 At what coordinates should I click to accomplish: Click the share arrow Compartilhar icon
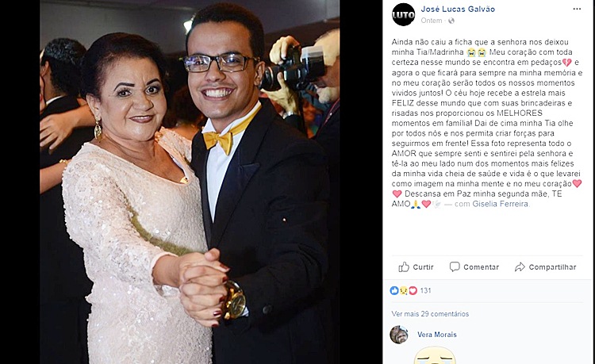coord(520,267)
